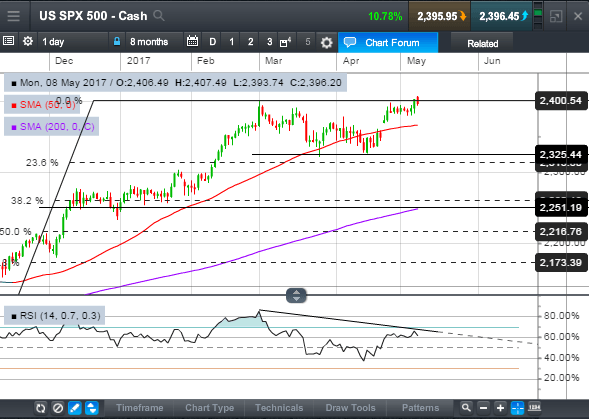Select chart layout preset 2
Image resolution: width=589 pixels, height=419 pixels.
(250, 42)
